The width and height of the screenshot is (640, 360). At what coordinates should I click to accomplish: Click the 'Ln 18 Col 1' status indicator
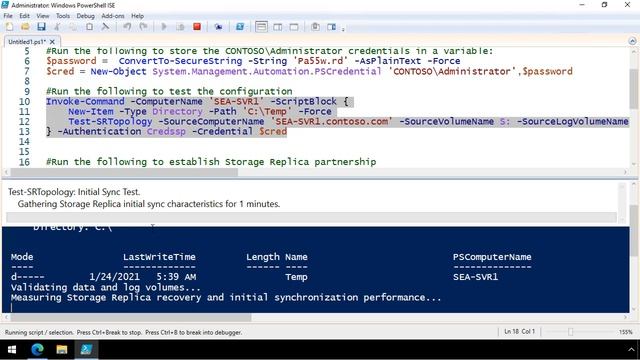click(x=519, y=331)
